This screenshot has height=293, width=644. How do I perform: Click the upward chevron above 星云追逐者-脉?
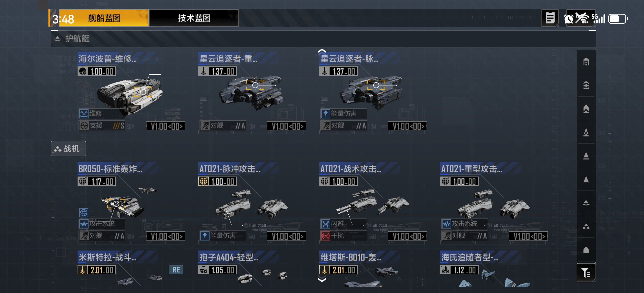click(x=322, y=51)
